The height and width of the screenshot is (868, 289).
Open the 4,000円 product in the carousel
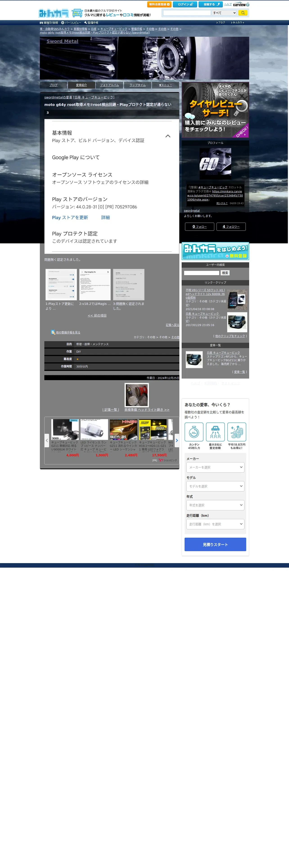coord(65,438)
